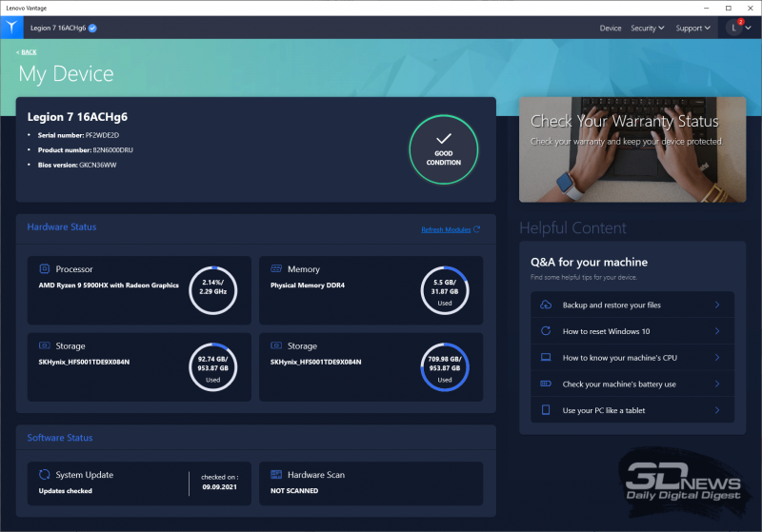The height and width of the screenshot is (532, 762).
Task: Click the Refresh Modules link
Action: (446, 229)
